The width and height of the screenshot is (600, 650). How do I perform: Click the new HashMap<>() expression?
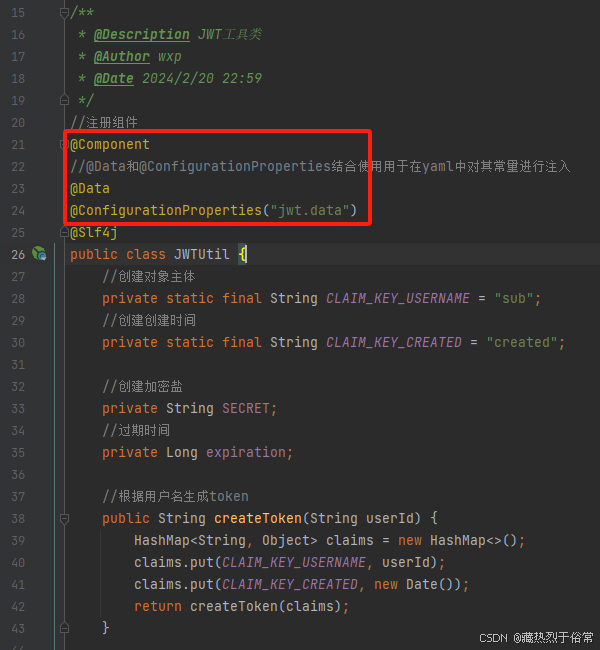[x=457, y=540]
